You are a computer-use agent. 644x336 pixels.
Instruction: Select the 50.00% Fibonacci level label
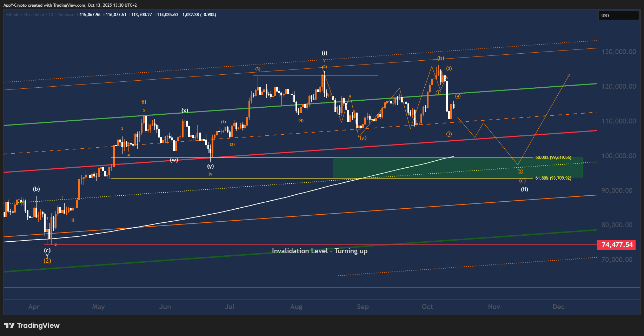pyautogui.click(x=553, y=157)
